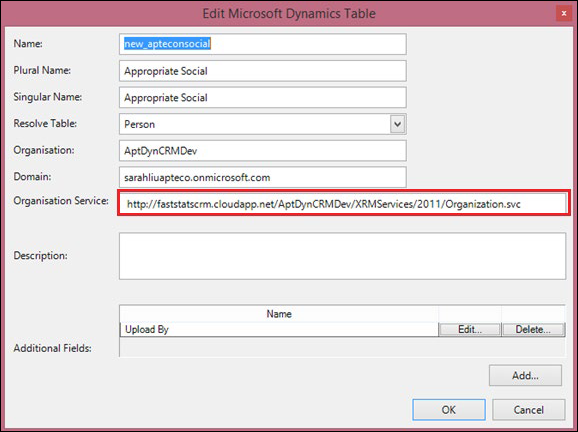Click the Name field with new_apteconsocial
Screen dimensions: 578x432
pyautogui.click(x=262, y=44)
